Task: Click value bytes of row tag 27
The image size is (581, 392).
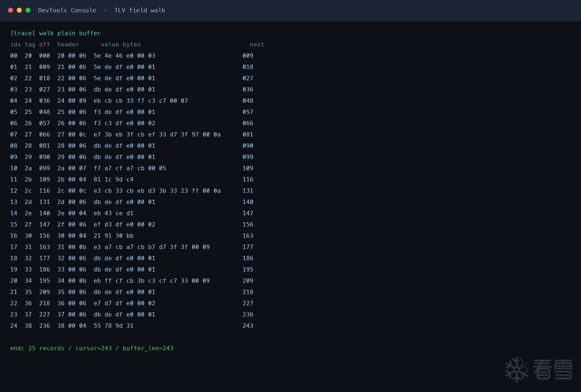Action: pyautogui.click(x=157, y=134)
